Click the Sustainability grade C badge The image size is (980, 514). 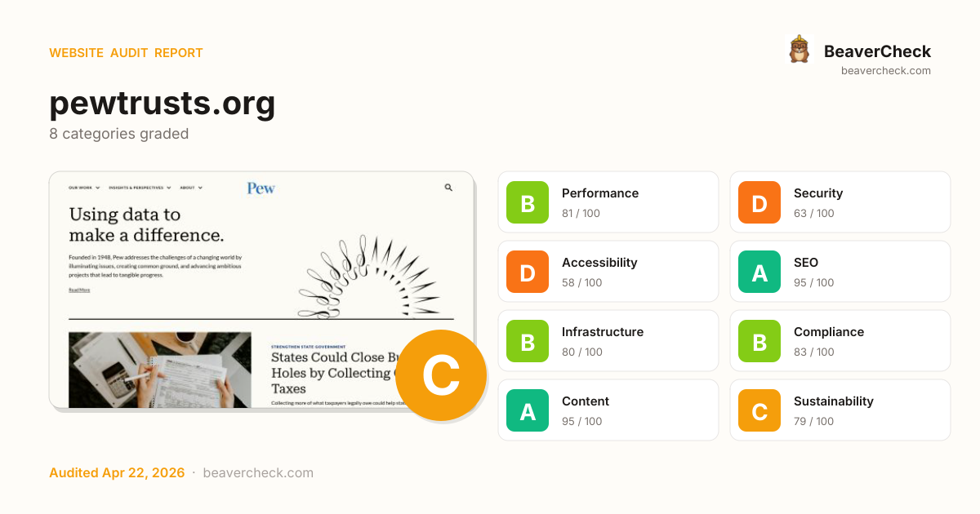click(759, 410)
